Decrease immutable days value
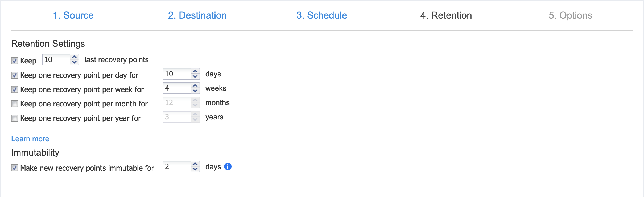Viewport: 644px width, 197px height. pyautogui.click(x=195, y=169)
